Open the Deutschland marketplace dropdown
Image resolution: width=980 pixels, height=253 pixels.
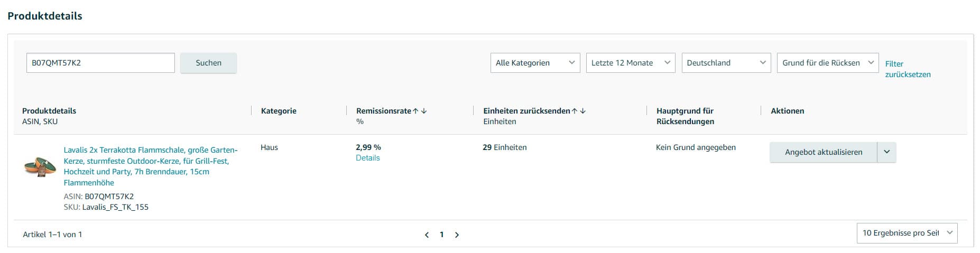pos(726,63)
